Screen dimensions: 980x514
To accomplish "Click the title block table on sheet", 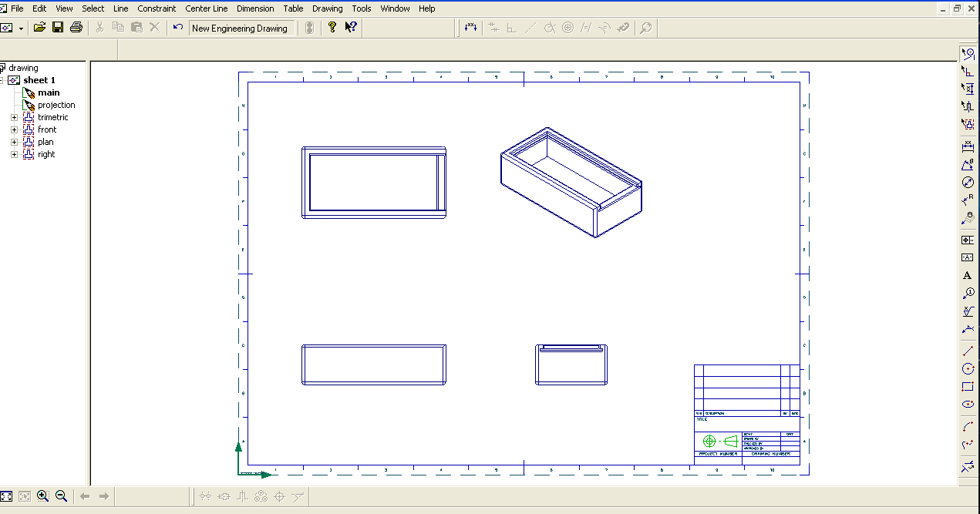I will (747, 415).
